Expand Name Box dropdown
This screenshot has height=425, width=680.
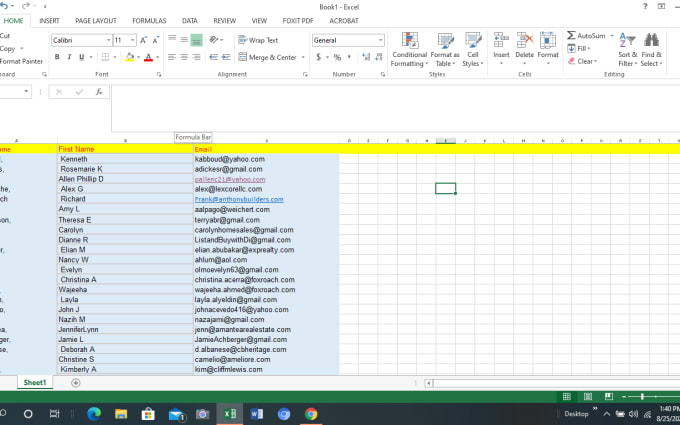point(26,91)
